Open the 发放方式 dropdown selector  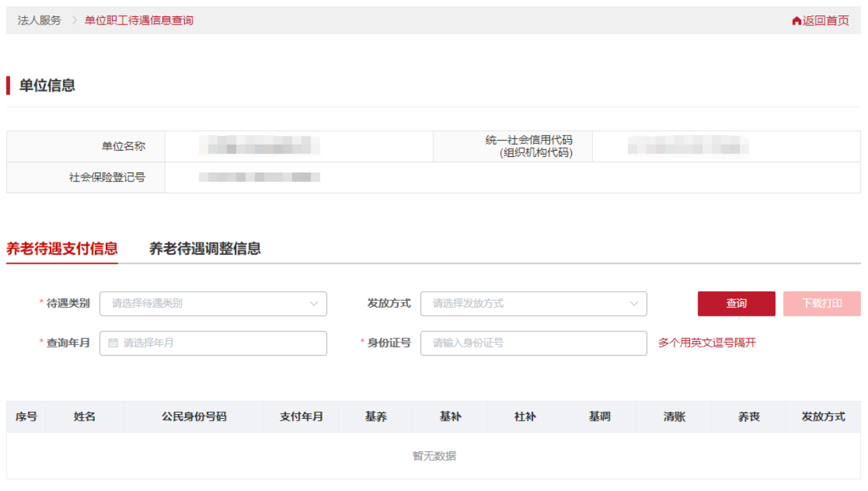534,303
